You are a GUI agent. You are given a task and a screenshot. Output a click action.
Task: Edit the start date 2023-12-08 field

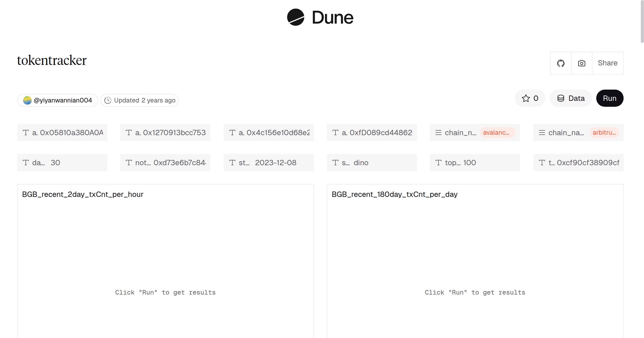click(x=276, y=163)
